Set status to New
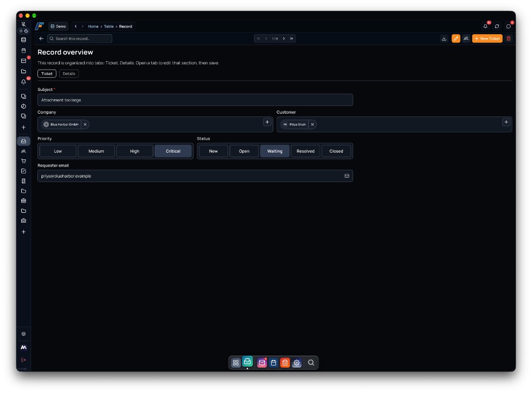 pyautogui.click(x=214, y=151)
